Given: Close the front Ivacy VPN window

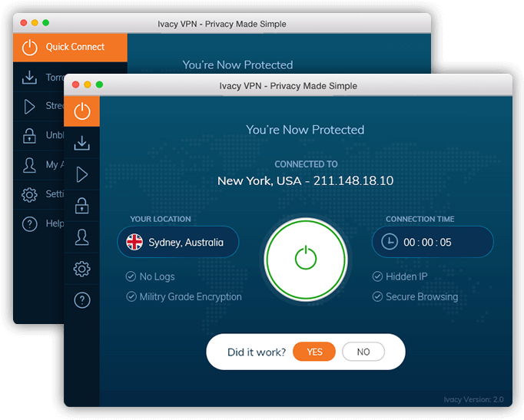Looking at the screenshot, I should 75,84.
